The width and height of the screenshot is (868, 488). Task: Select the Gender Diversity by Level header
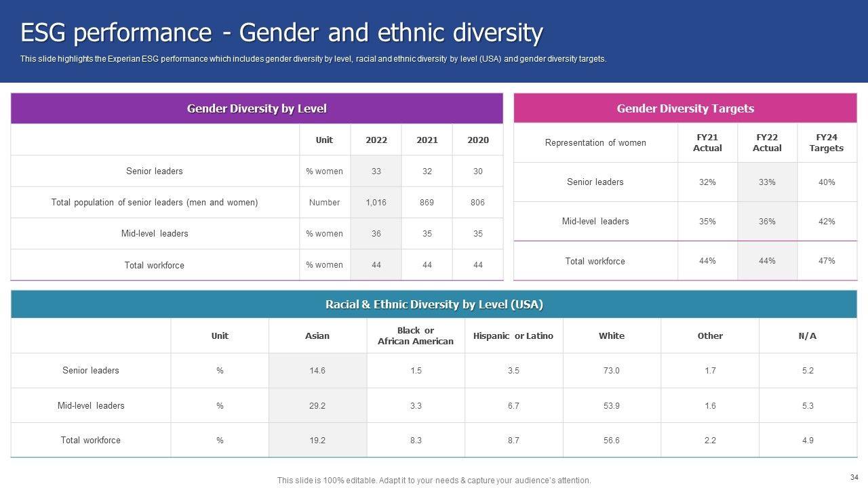[x=256, y=108]
